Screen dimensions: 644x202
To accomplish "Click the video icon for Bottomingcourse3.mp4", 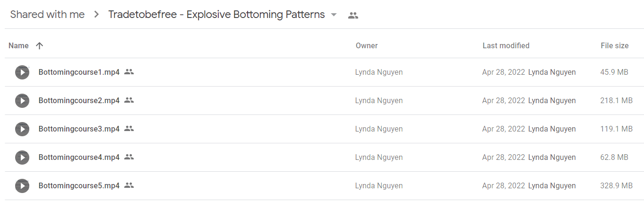I will 22,129.
